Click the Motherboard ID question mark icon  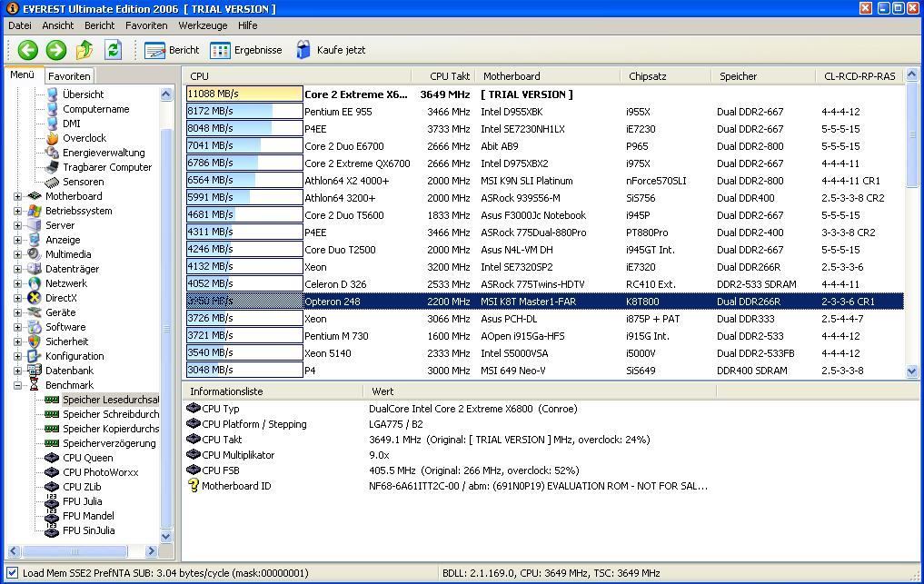(194, 486)
